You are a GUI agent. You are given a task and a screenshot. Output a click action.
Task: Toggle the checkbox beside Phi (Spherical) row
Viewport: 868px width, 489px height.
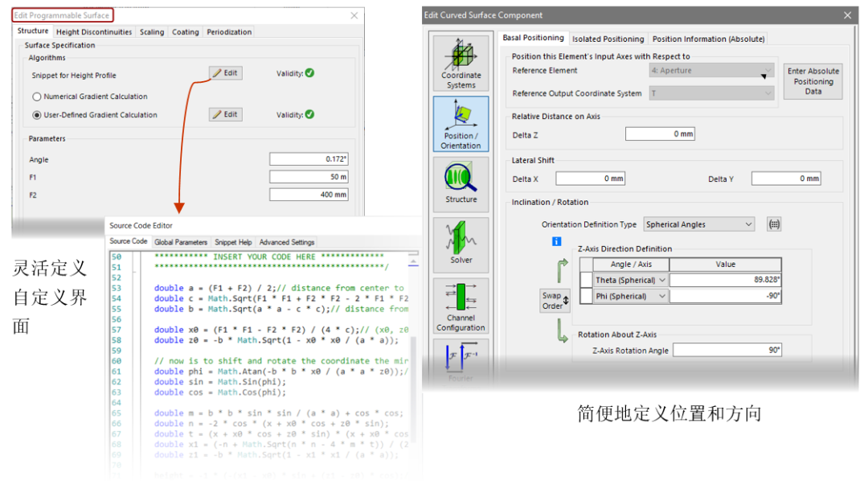(x=586, y=296)
